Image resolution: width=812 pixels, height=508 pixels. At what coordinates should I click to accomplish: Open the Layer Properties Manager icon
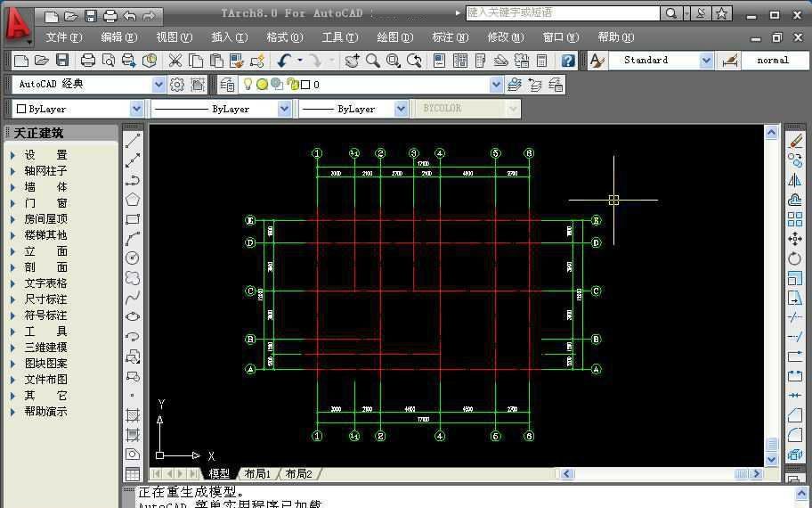click(x=225, y=85)
